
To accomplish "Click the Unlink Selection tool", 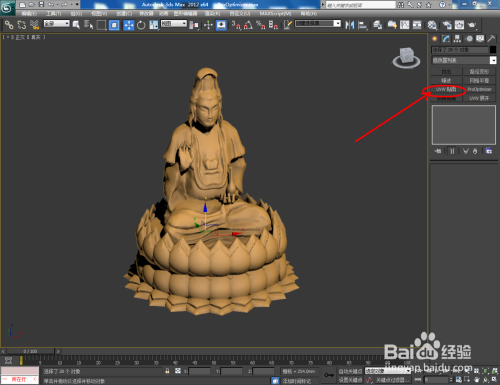I will coord(22,25).
